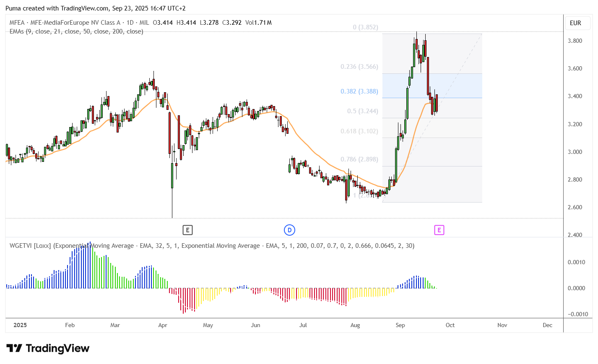
Task: Click the 0.5 (3.244) Fibonacci label
Action: click(362, 111)
